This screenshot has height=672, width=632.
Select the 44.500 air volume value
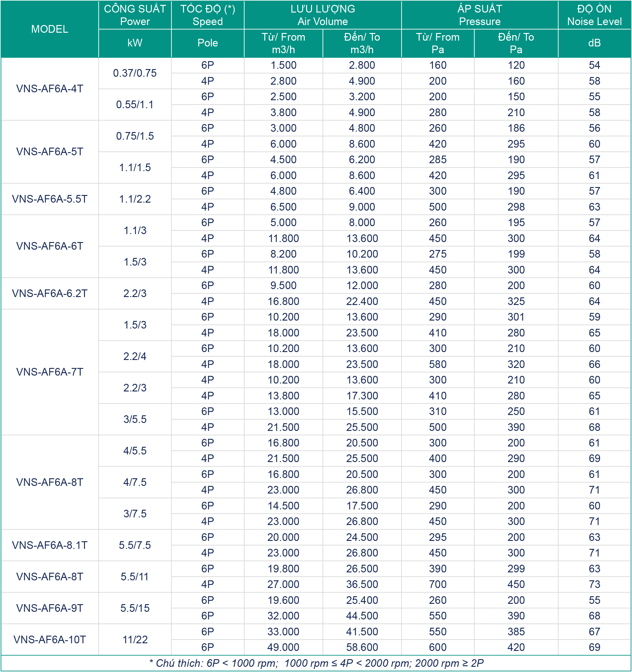point(362,616)
